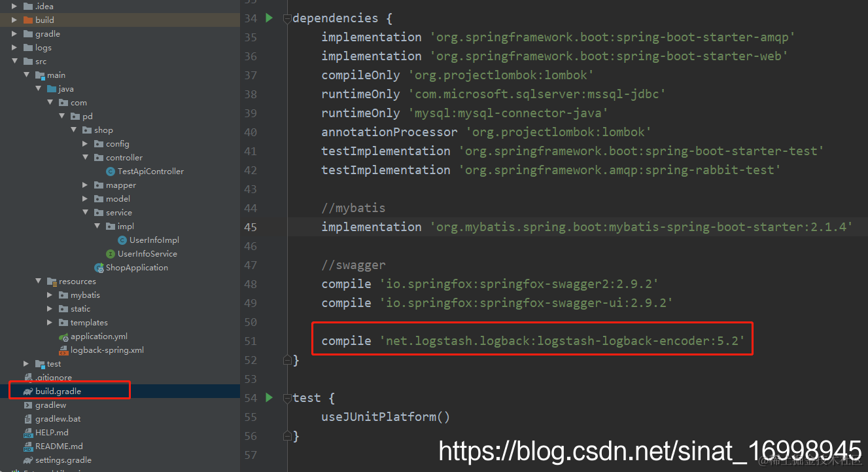Screen dimensions: 868x472
Task: Collapse the controller package
Action: [86, 158]
